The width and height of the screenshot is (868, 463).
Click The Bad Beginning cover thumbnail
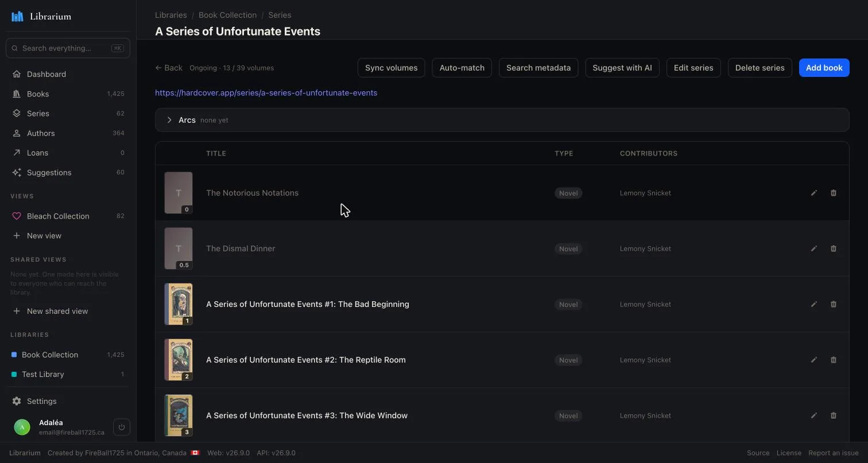[179, 304]
